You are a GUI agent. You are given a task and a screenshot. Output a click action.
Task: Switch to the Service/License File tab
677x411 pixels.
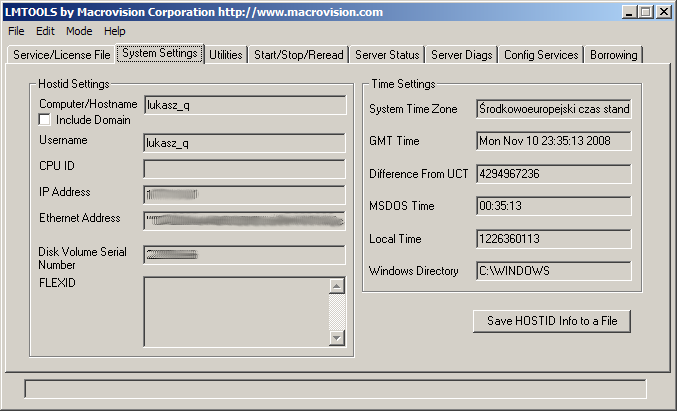(x=61, y=55)
